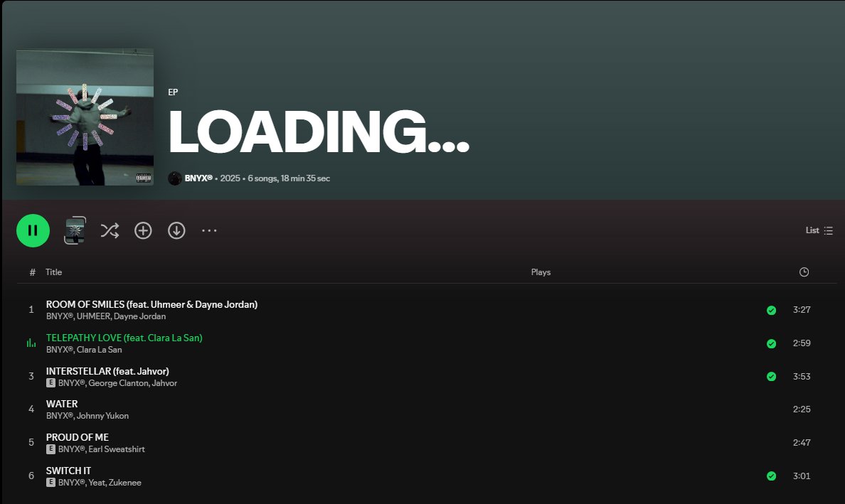Select INTERSTELLAR (feat. Jahvor) track
Image resolution: width=845 pixels, height=504 pixels.
tap(107, 371)
